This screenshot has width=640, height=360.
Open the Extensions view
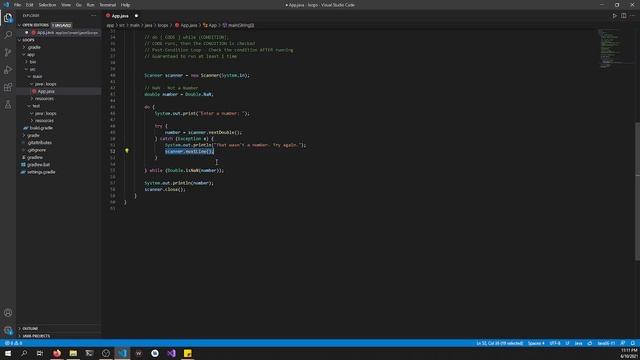tap(8, 87)
